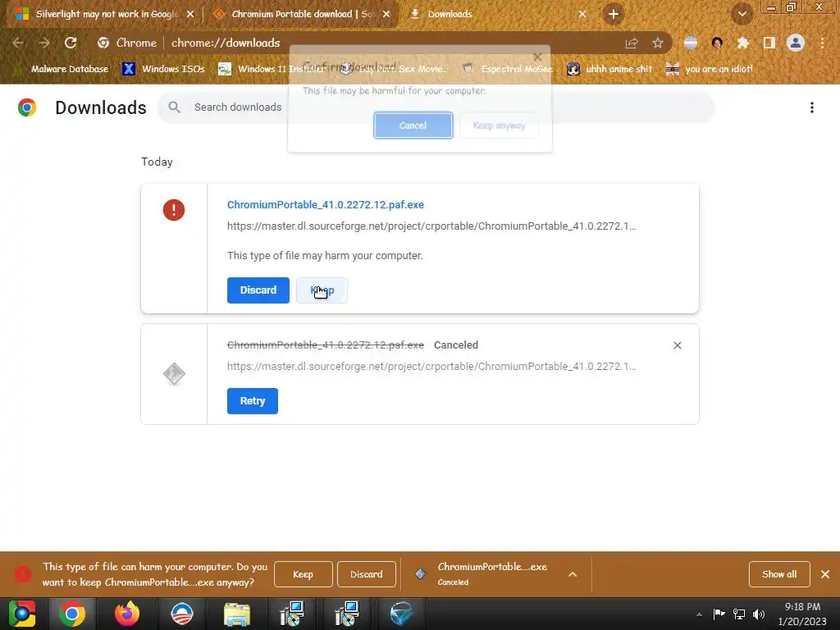Close the confirm download dialog
Image resolution: width=840 pixels, height=630 pixels.
pos(537,57)
